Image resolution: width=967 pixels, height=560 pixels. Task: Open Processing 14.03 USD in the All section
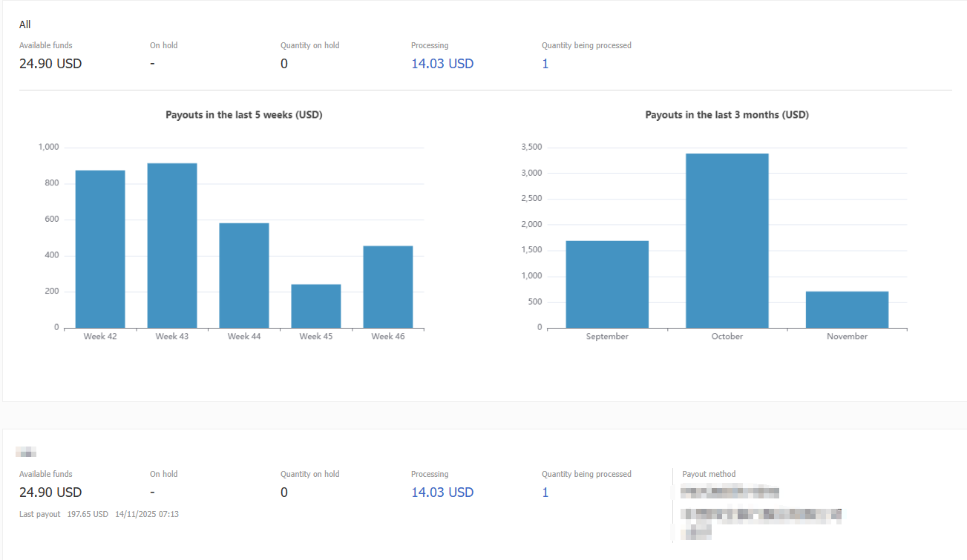point(442,64)
